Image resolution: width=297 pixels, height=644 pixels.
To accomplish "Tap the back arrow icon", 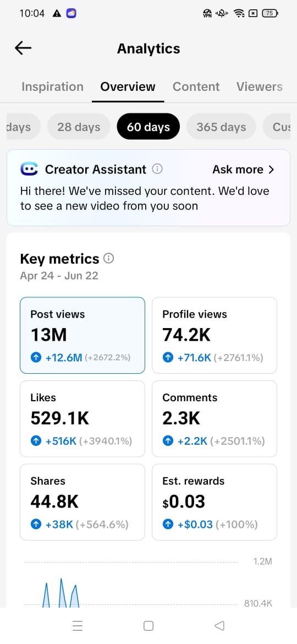I will (23, 48).
